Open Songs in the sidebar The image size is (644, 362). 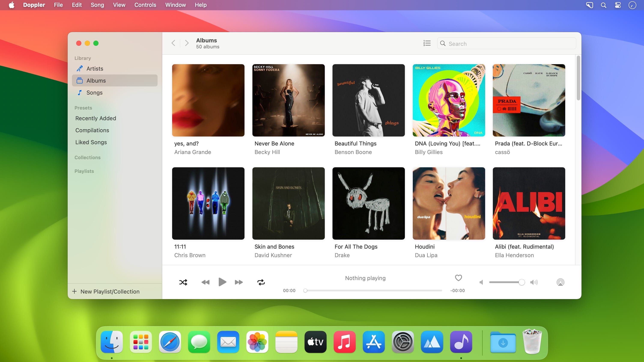pyautogui.click(x=115, y=92)
